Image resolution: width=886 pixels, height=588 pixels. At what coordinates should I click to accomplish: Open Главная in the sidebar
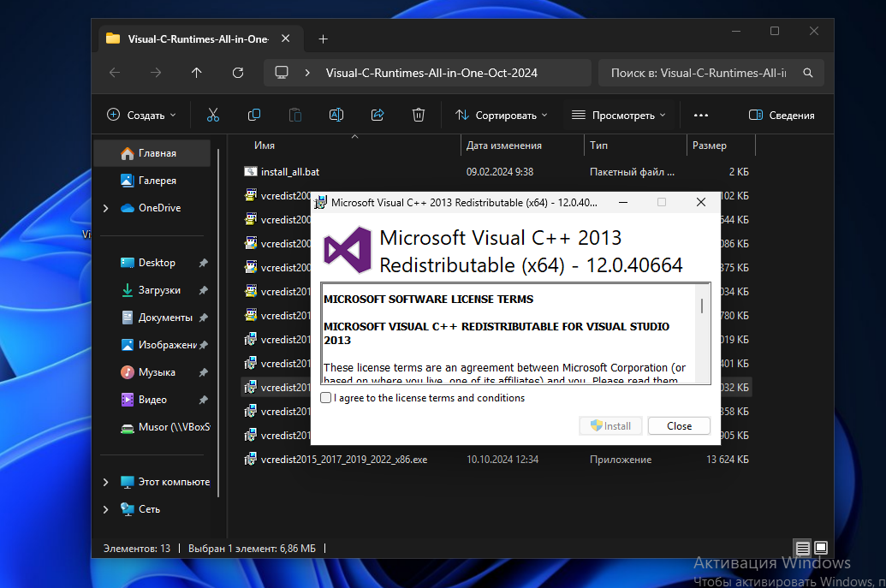pos(152,153)
